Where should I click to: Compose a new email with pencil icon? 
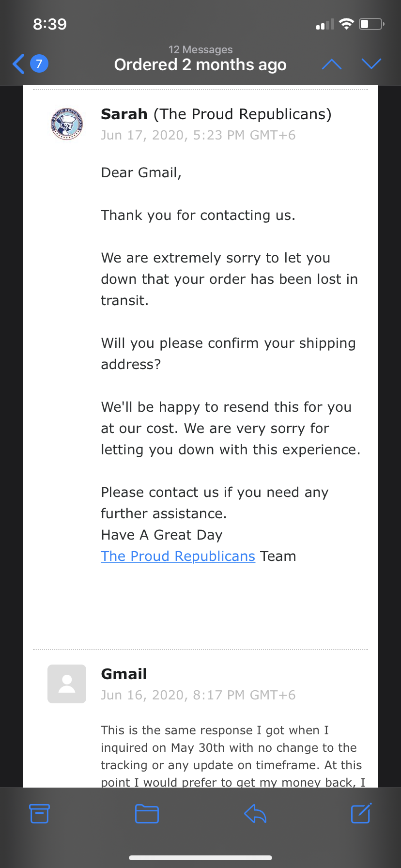[x=361, y=813]
